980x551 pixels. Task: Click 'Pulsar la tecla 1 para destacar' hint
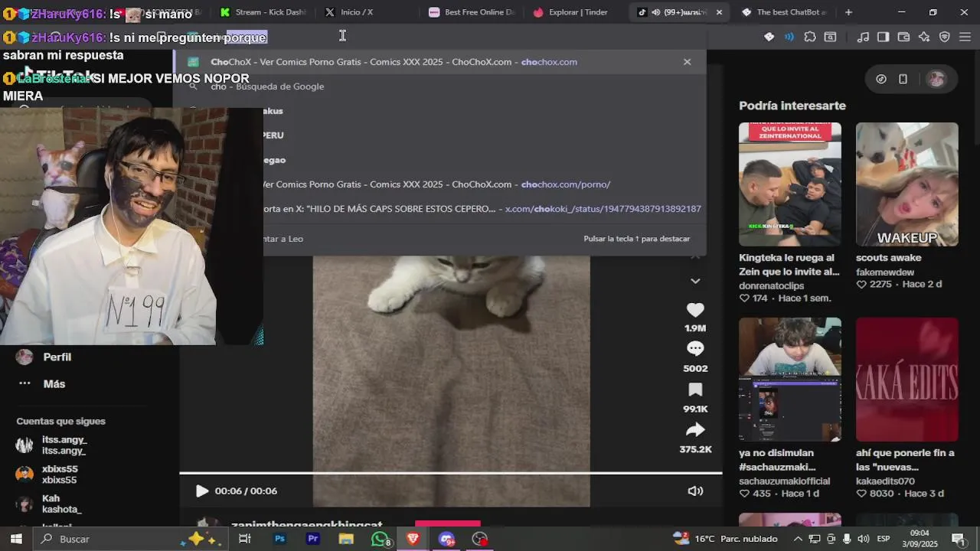click(637, 239)
